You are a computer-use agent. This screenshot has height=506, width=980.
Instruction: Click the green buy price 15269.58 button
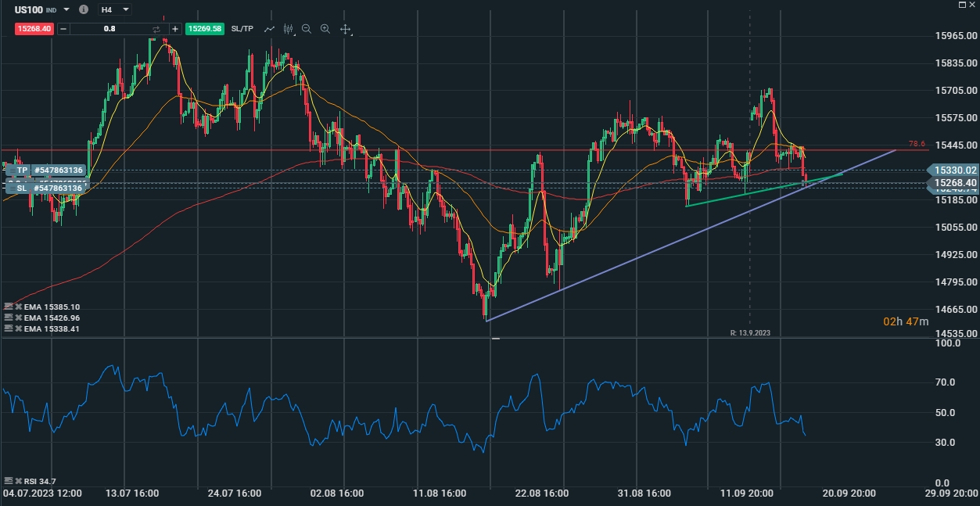click(x=206, y=29)
